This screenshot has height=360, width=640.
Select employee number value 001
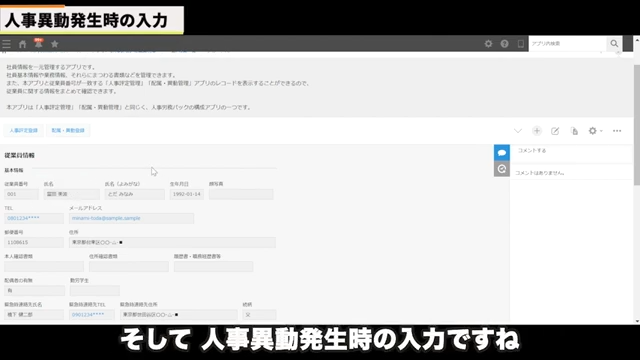pos(21,194)
